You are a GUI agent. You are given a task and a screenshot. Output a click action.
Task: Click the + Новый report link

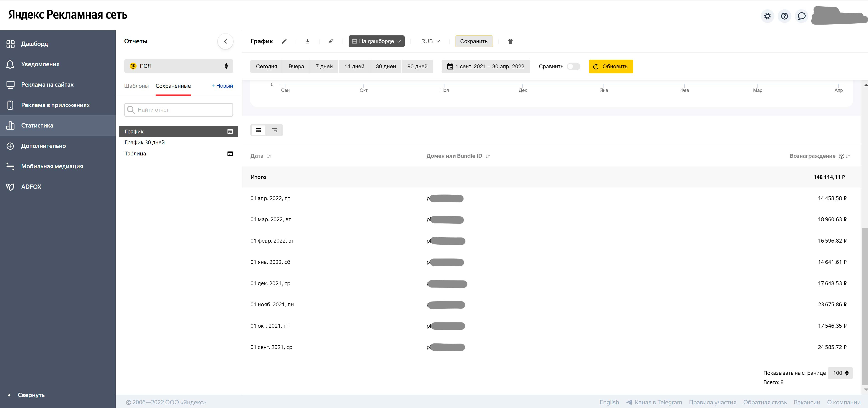(x=222, y=86)
